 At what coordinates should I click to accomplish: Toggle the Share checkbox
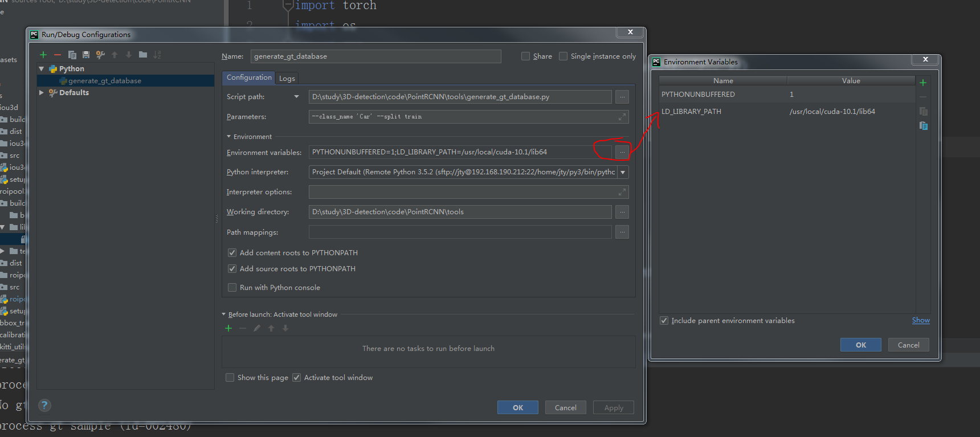(x=525, y=56)
